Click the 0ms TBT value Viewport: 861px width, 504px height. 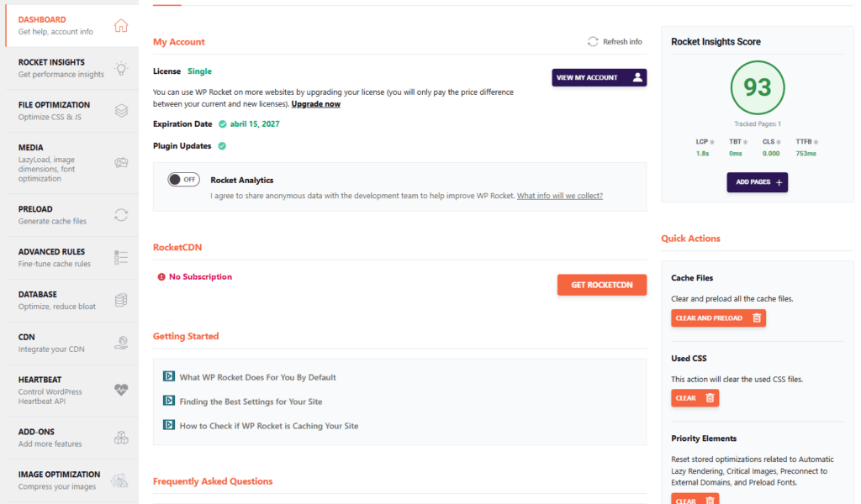coord(735,154)
